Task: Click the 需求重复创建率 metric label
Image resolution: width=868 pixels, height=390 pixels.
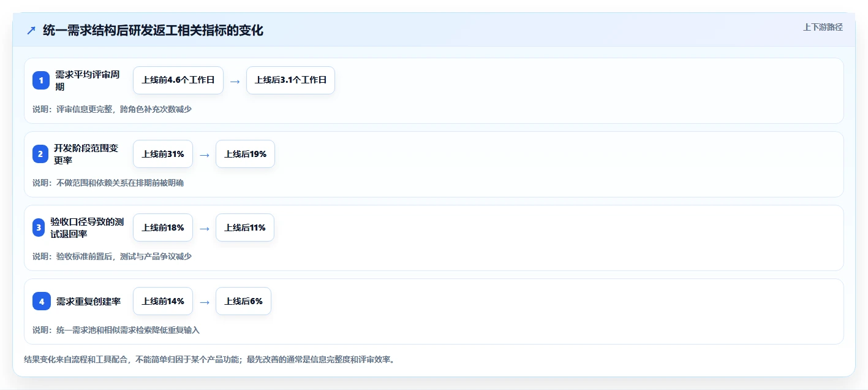Action: (x=88, y=301)
